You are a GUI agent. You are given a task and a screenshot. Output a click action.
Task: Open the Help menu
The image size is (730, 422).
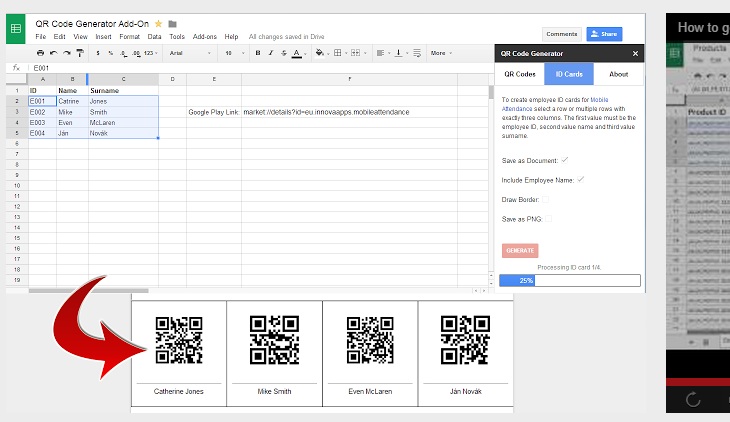point(231,37)
